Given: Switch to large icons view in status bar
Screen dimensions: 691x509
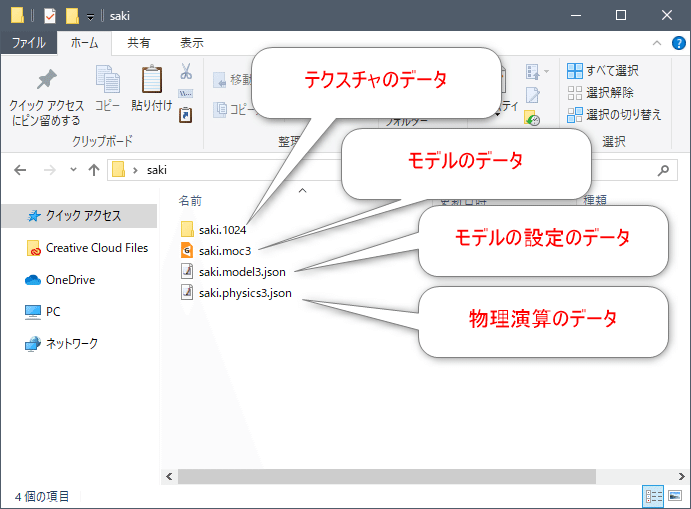Looking at the screenshot, I should click(675, 496).
